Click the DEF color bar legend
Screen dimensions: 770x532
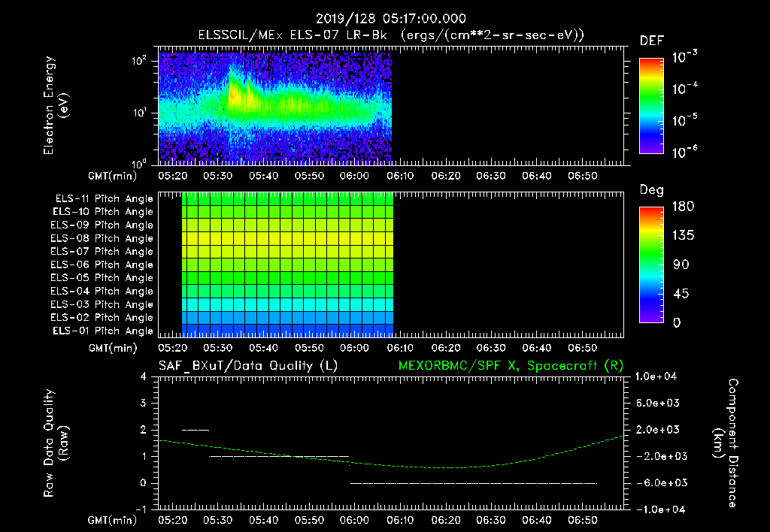tap(651, 105)
